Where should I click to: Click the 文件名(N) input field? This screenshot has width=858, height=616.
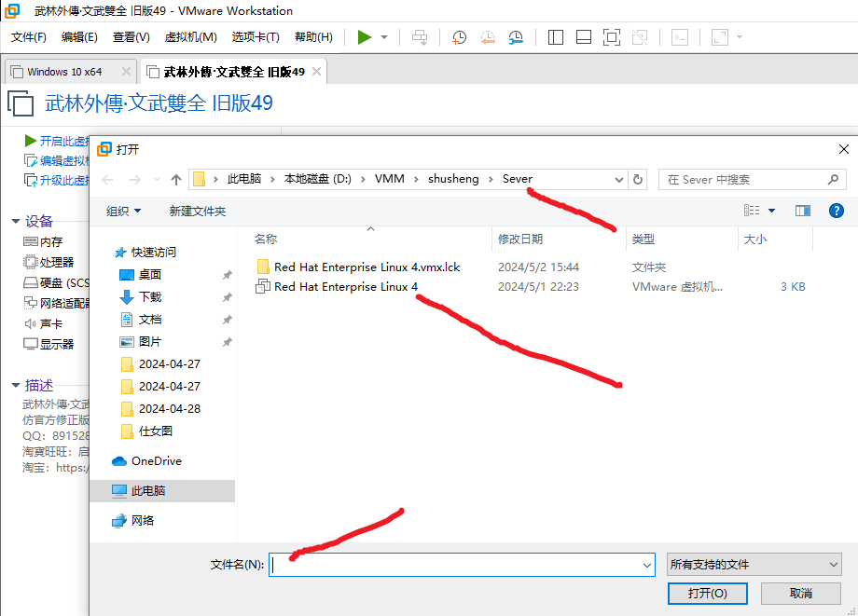462,565
